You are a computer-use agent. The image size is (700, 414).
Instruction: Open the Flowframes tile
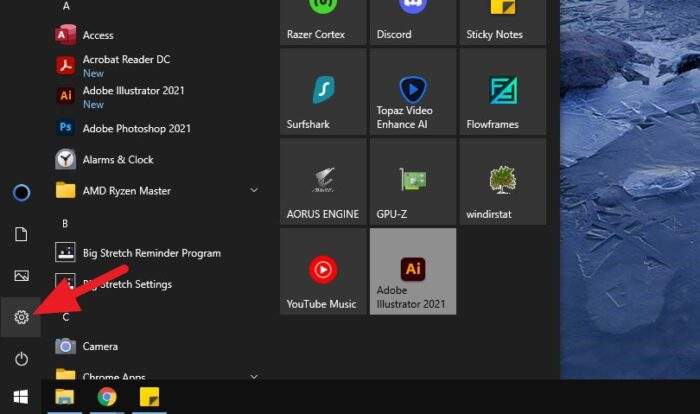pyautogui.click(x=503, y=92)
